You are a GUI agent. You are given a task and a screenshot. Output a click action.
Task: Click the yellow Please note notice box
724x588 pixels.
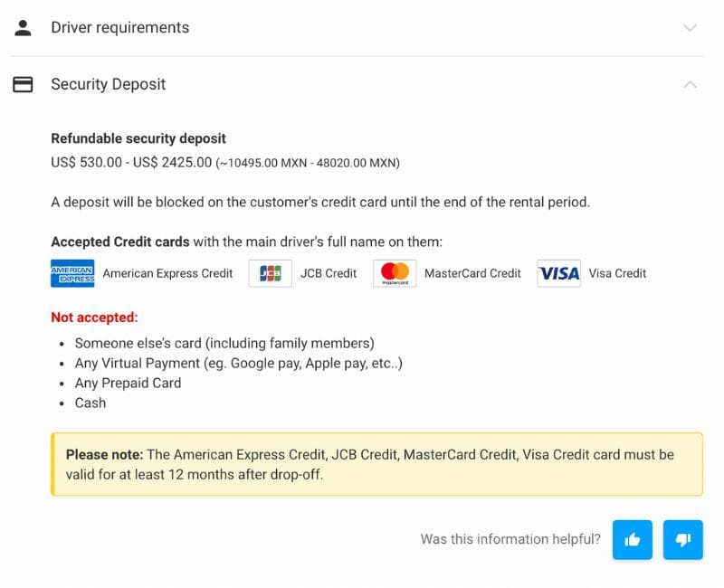point(376,464)
